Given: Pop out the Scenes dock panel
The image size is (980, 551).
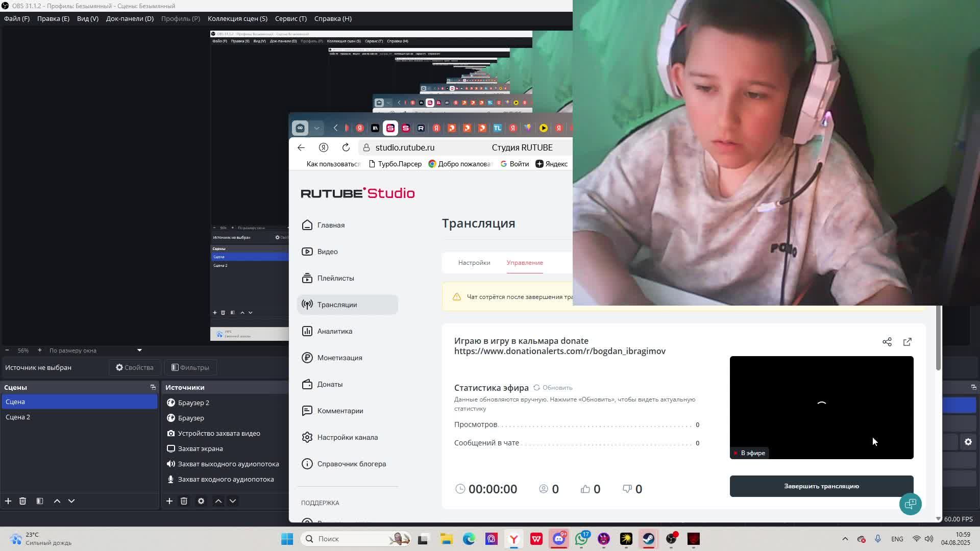Looking at the screenshot, I should click(x=153, y=387).
